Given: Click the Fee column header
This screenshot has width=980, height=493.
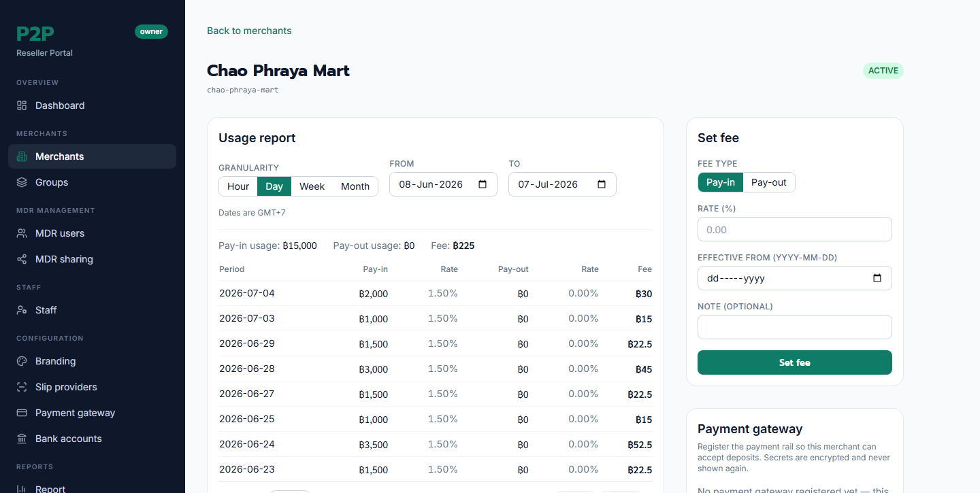Looking at the screenshot, I should click(644, 269).
